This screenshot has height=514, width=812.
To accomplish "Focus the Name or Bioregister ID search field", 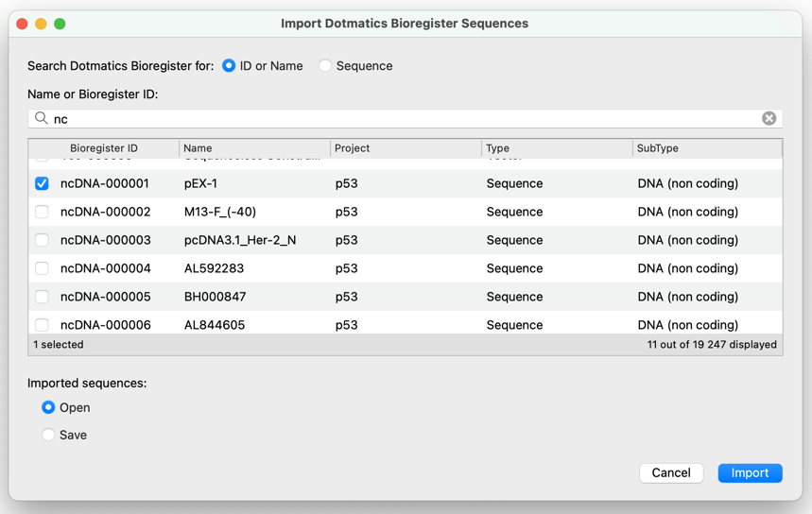I will coord(405,118).
